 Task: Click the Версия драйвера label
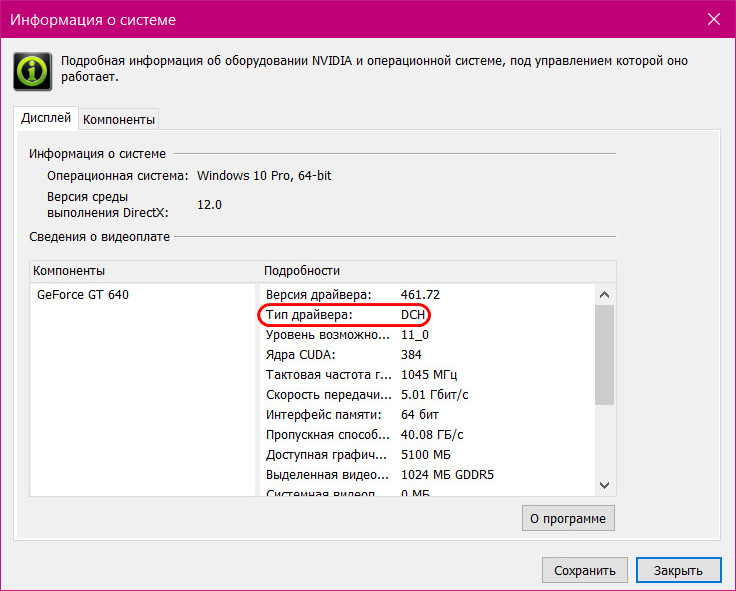pos(319,295)
